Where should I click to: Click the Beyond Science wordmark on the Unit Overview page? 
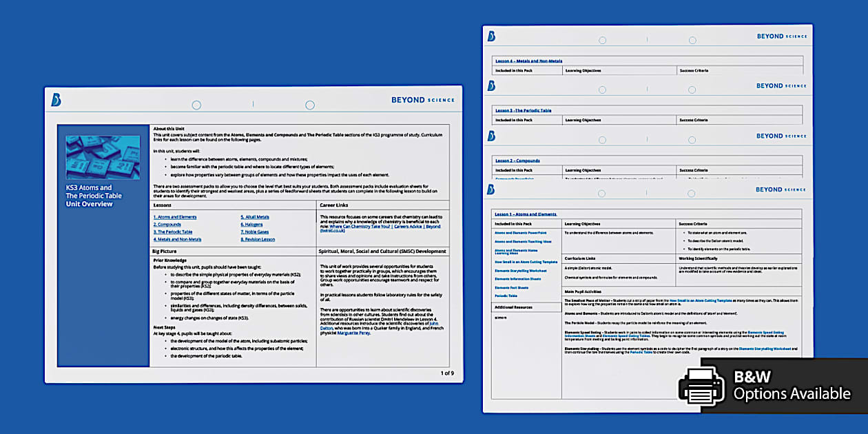(423, 100)
